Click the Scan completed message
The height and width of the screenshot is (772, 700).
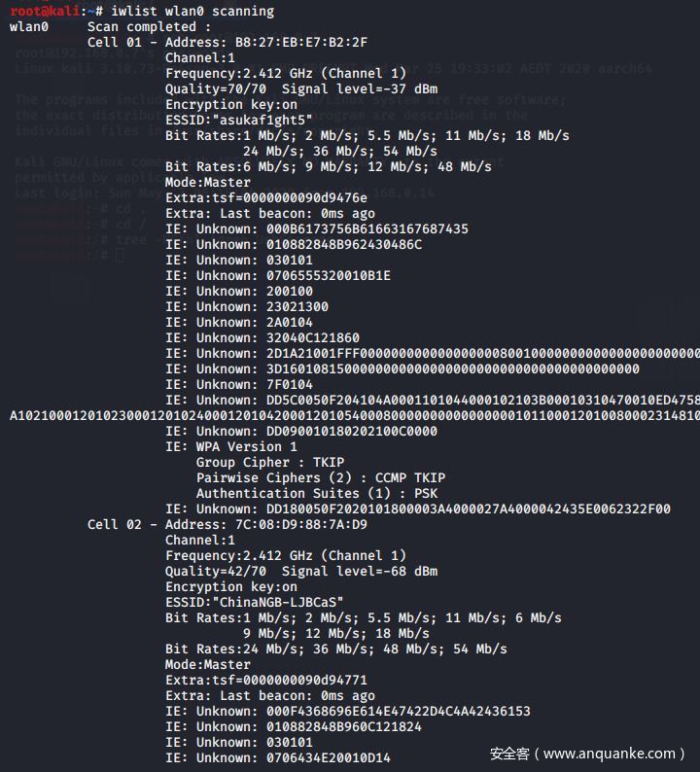click(149, 26)
